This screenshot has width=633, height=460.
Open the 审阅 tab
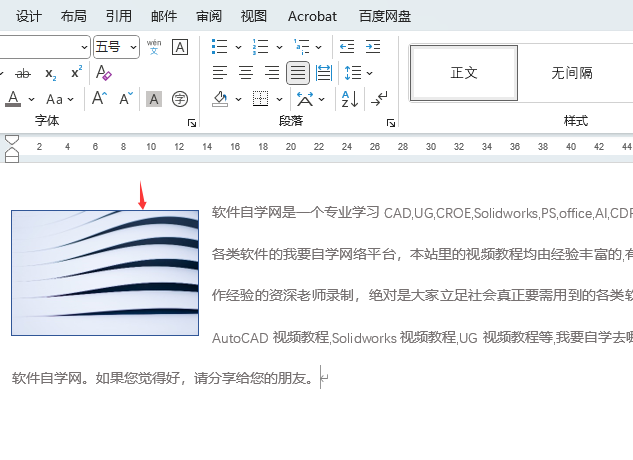point(209,16)
